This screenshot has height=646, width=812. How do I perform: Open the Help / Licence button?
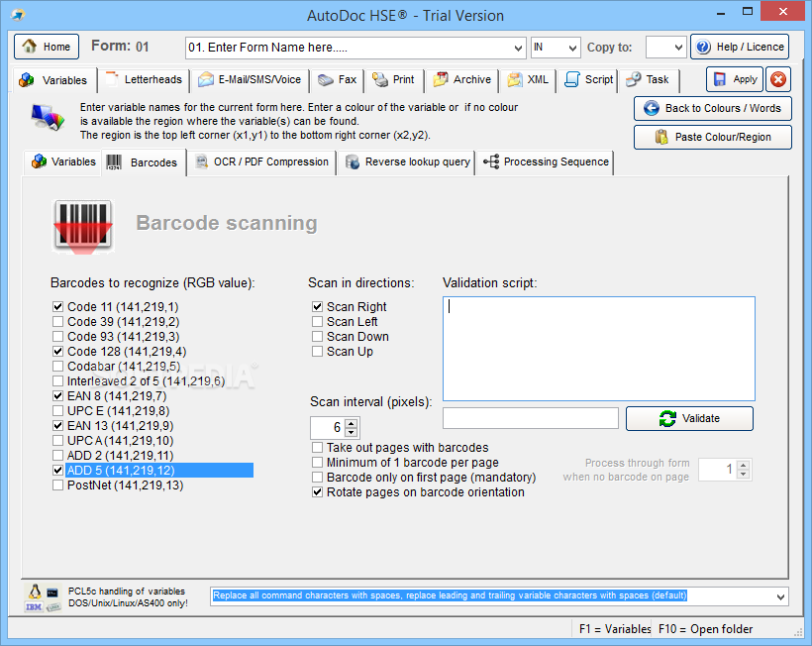(740, 48)
